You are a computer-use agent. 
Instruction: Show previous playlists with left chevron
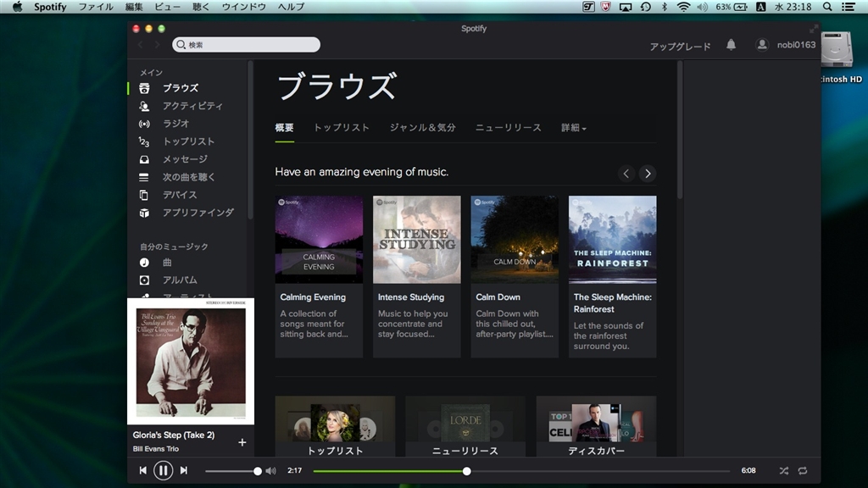point(626,174)
